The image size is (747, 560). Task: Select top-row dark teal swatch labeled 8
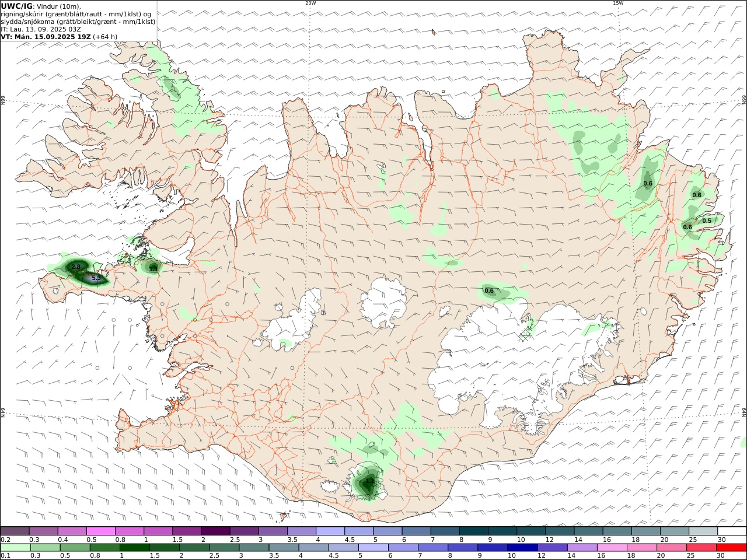tap(473, 531)
